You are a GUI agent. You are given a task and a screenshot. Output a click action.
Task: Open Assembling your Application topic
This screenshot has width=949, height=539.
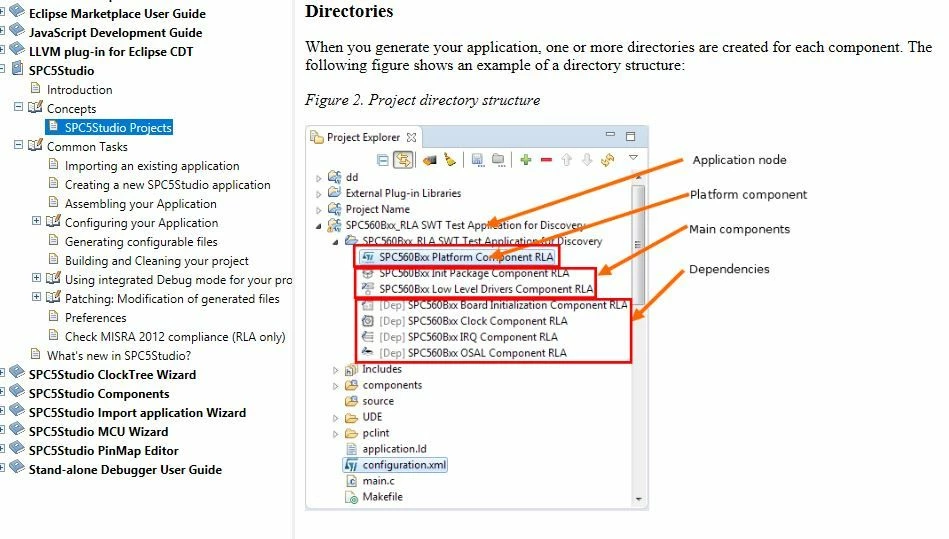(x=140, y=203)
